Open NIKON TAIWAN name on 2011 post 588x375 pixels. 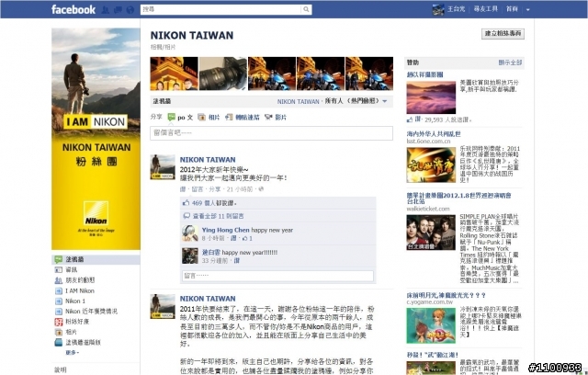[x=208, y=299]
